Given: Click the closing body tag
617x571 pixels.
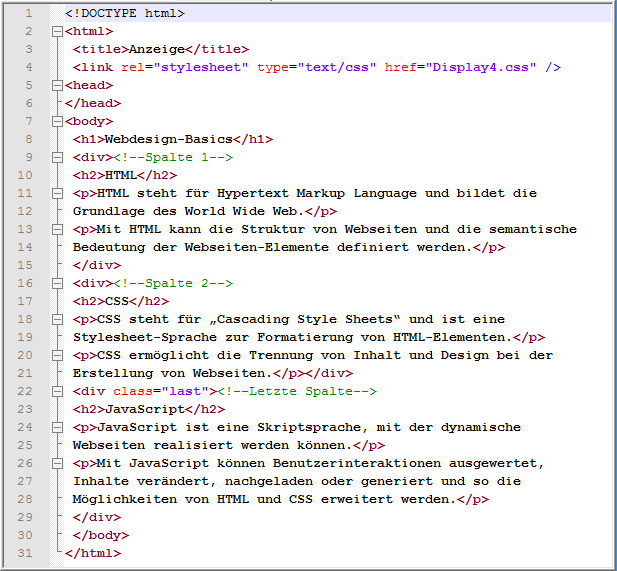Looking at the screenshot, I should [101, 535].
